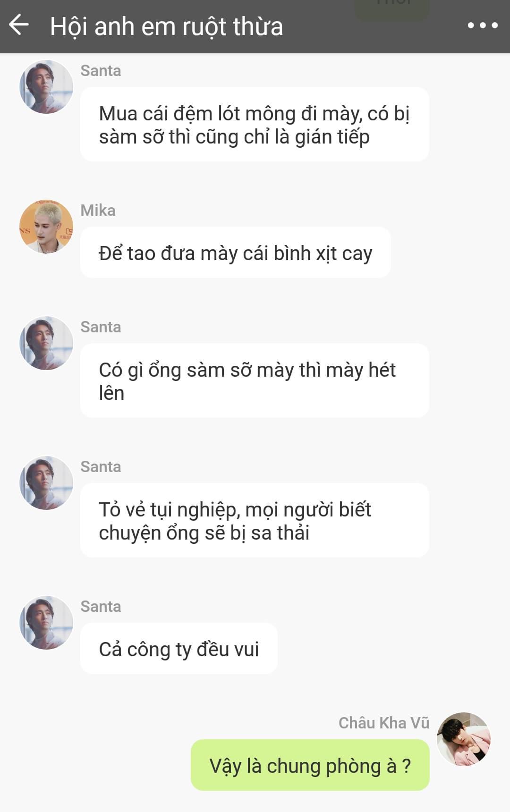Select the message Cả công ty đều vui
Viewport: 510px width, 812px height.
coord(178,649)
